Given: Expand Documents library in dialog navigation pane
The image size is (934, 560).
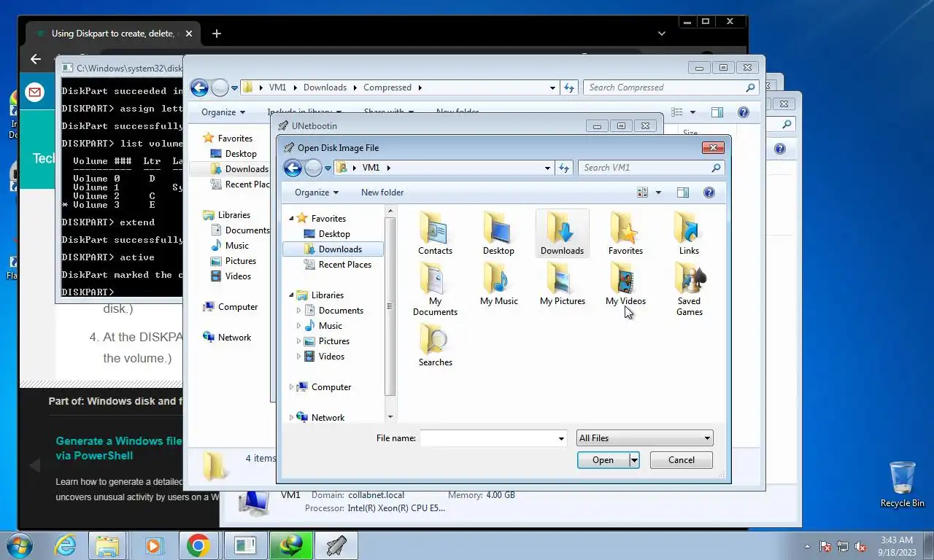Looking at the screenshot, I should [x=298, y=311].
